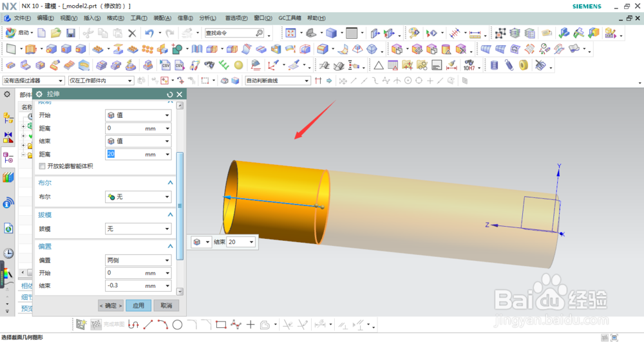Click the Delete (X) toolbar icon
Screen dimensions: 644x342
click(x=132, y=33)
